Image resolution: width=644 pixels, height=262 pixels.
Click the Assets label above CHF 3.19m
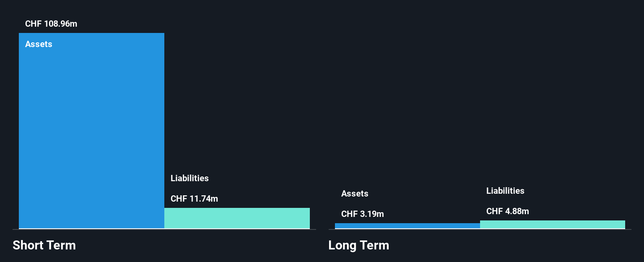[x=355, y=193]
